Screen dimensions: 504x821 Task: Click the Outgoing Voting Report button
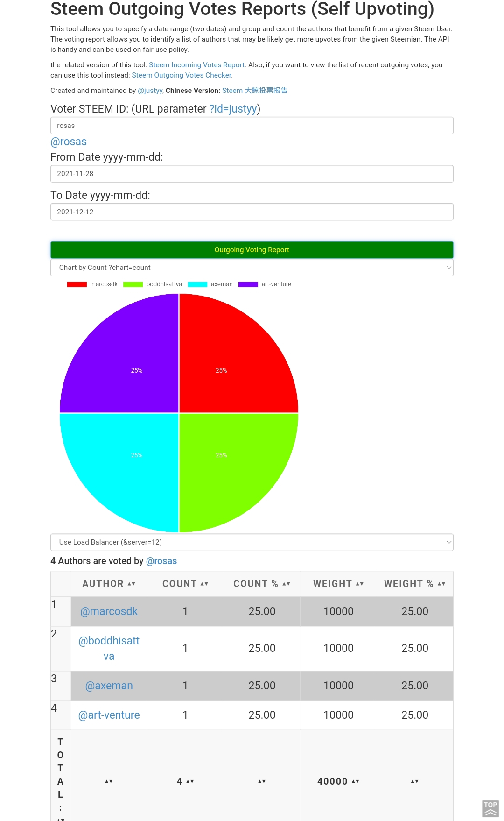click(x=252, y=250)
